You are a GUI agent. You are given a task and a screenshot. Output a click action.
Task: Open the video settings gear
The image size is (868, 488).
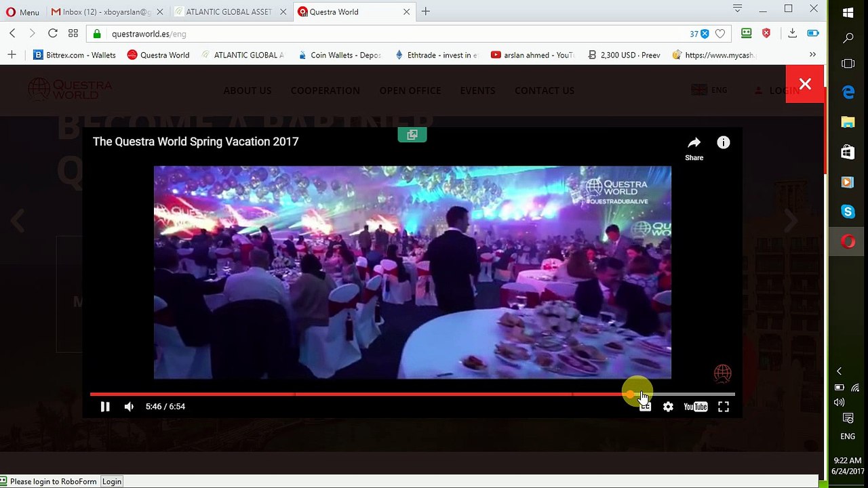[668, 407]
